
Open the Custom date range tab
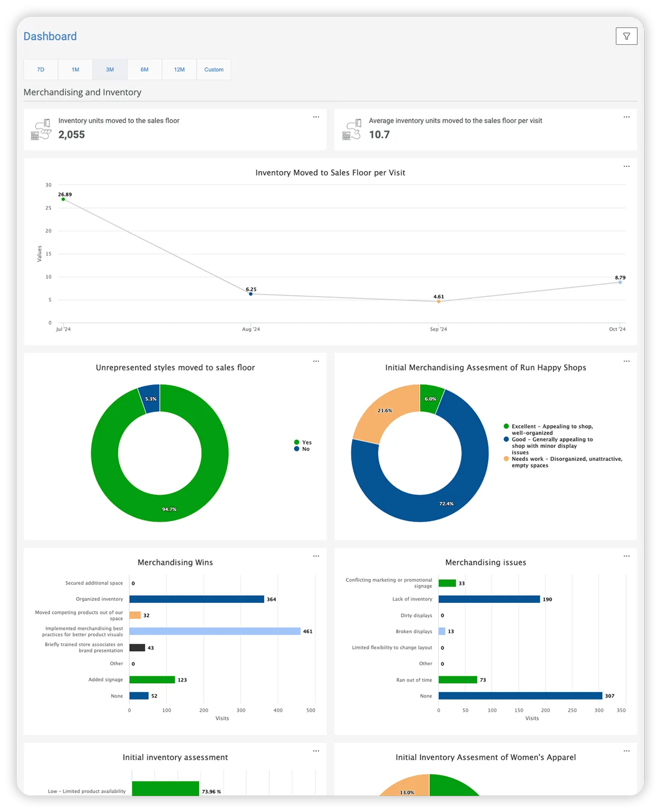214,70
